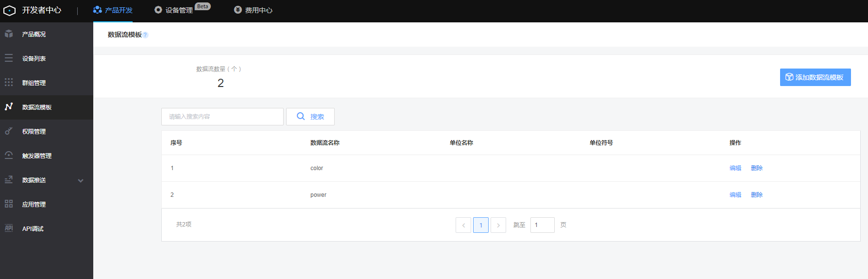Go to previous page arrow

(463, 225)
